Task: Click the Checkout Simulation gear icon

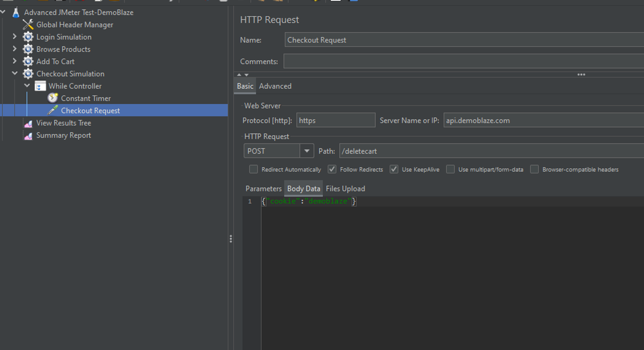Action: pos(28,74)
